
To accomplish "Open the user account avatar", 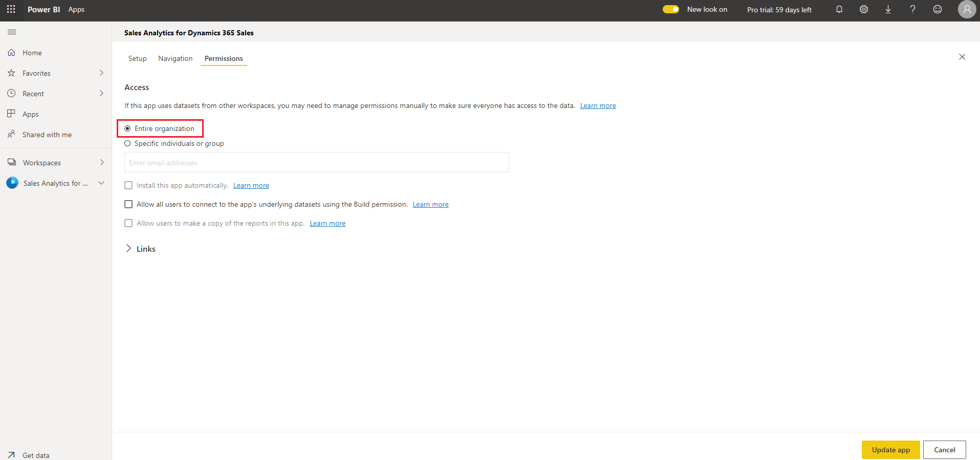I will point(967,9).
